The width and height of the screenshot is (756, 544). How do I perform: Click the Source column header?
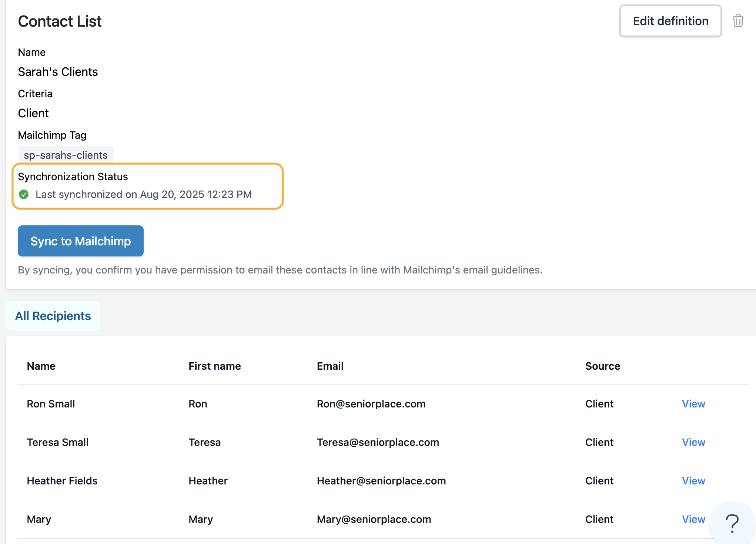click(x=603, y=366)
